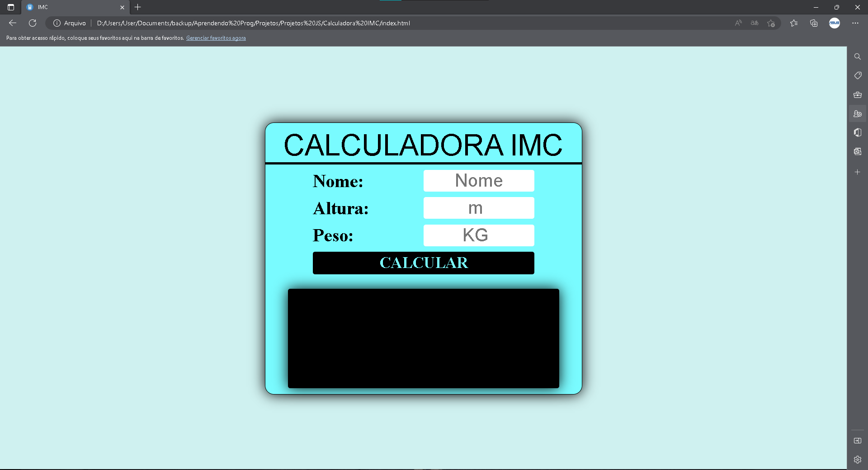This screenshot has width=868, height=470.
Task: Open the Settings and more menu
Action: (856, 23)
